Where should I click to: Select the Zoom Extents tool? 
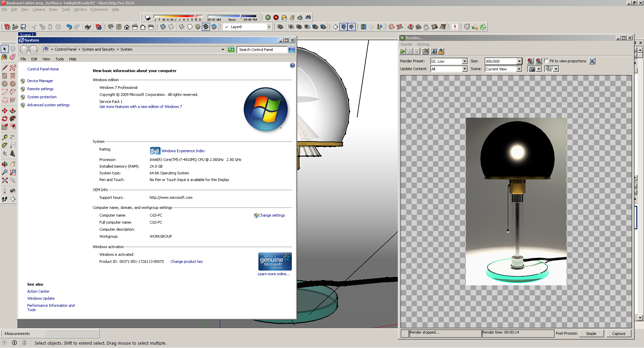point(5,180)
